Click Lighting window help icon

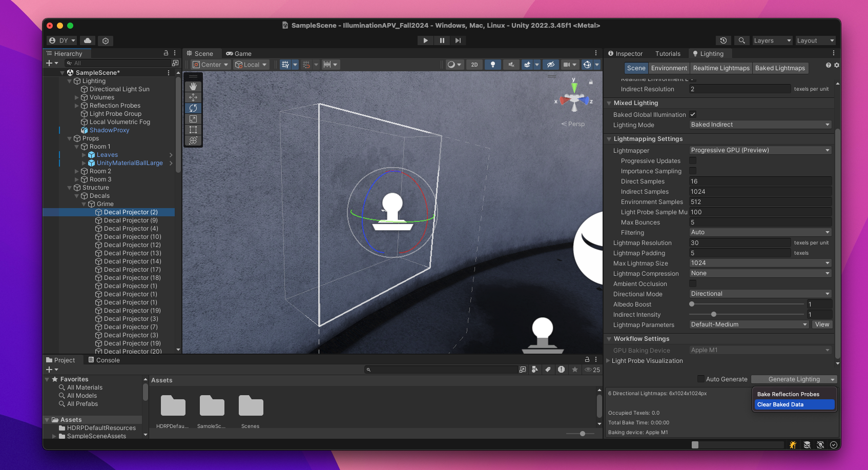point(829,65)
